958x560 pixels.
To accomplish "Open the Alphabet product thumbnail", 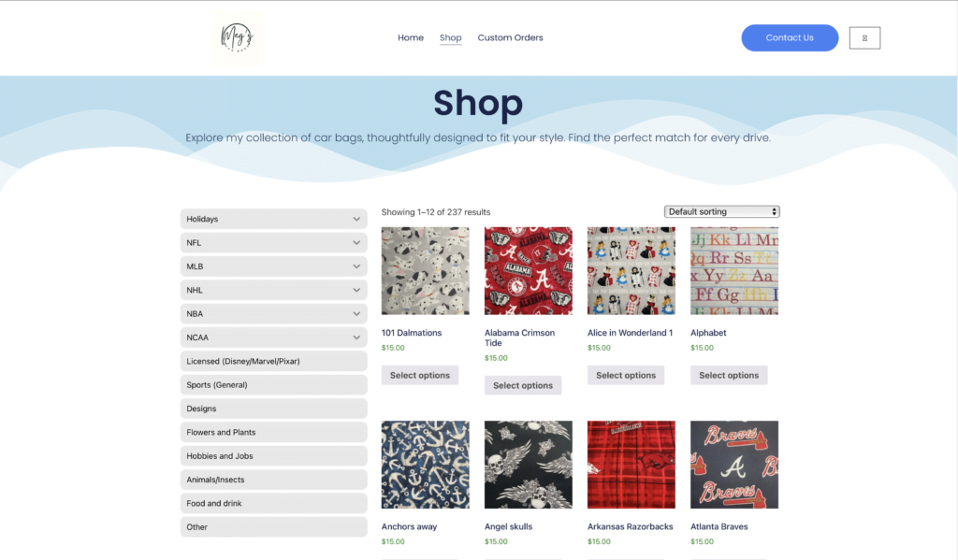I will coord(734,271).
